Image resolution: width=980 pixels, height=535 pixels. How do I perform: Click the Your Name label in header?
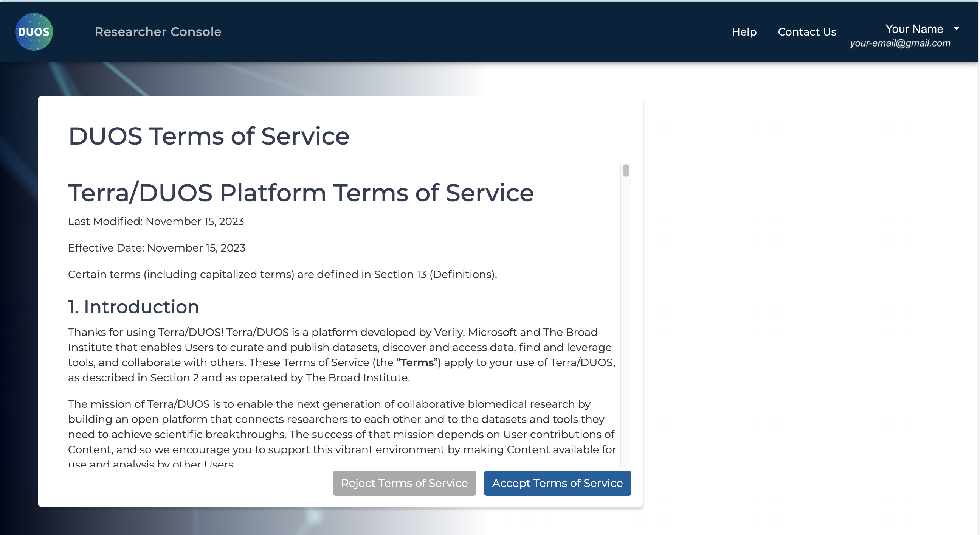(914, 28)
